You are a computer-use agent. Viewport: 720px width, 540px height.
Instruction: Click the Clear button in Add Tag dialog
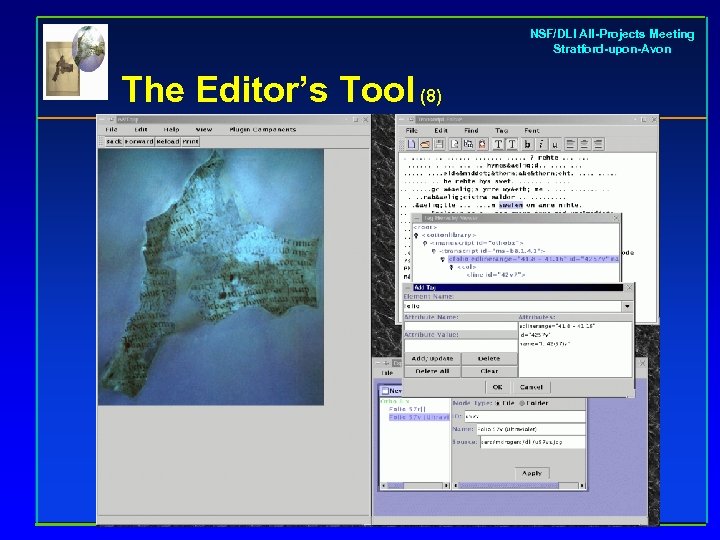(x=489, y=371)
